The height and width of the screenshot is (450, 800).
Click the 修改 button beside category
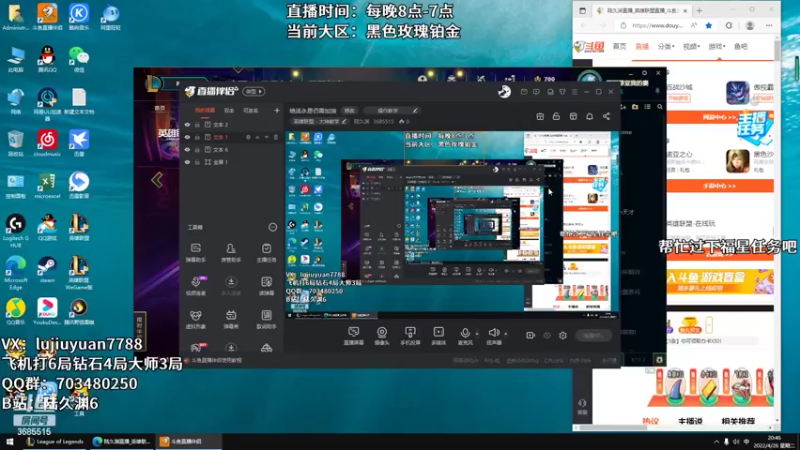(x=349, y=110)
